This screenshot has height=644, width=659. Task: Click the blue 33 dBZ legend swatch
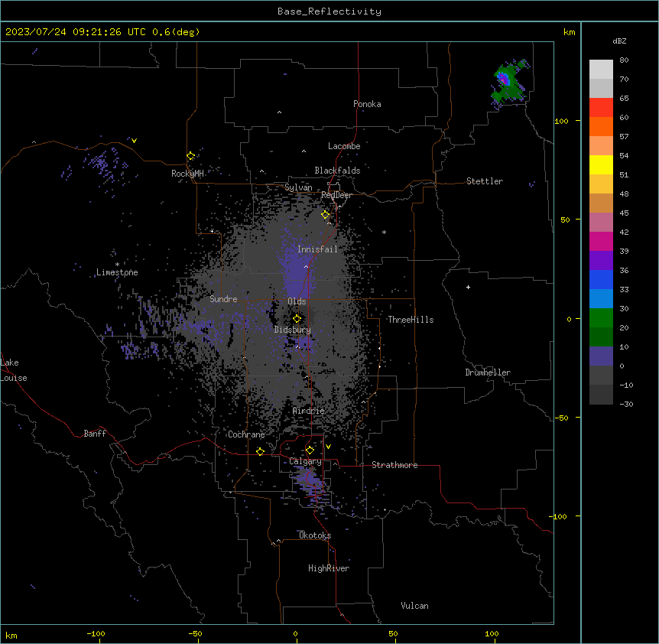tap(601, 279)
